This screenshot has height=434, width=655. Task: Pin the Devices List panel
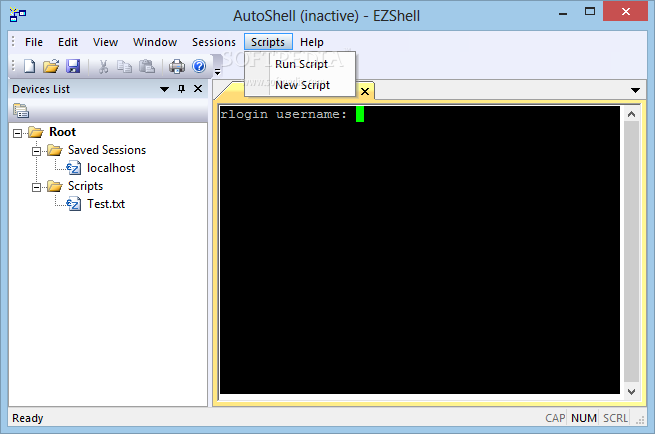coord(181,89)
